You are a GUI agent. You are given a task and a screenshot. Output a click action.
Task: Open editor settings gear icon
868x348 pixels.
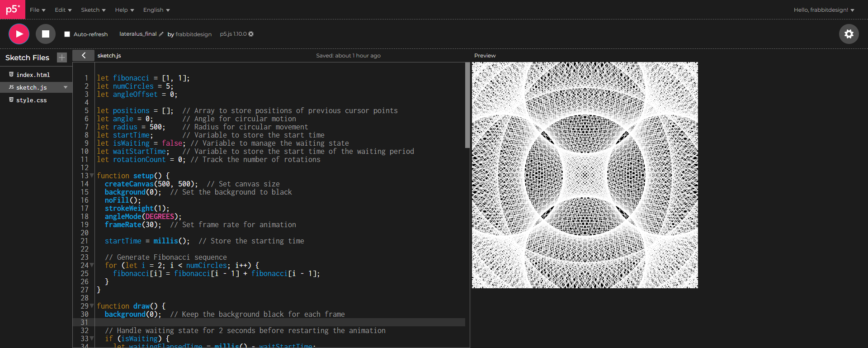point(849,34)
